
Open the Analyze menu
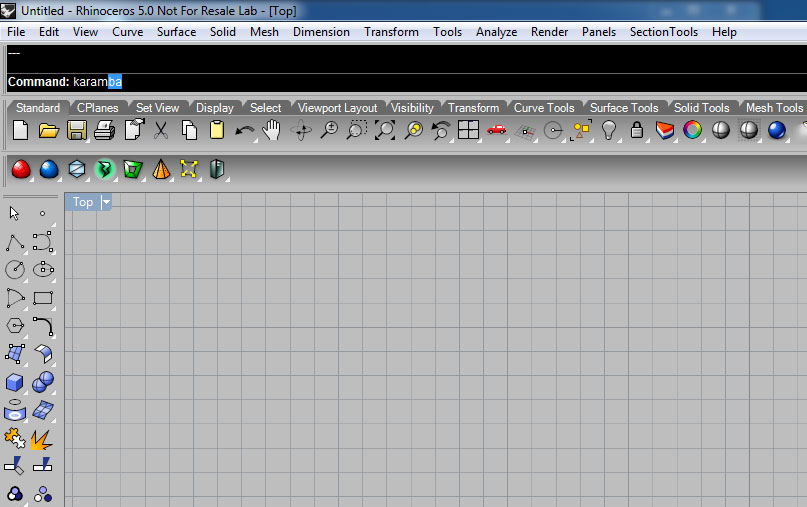click(496, 32)
